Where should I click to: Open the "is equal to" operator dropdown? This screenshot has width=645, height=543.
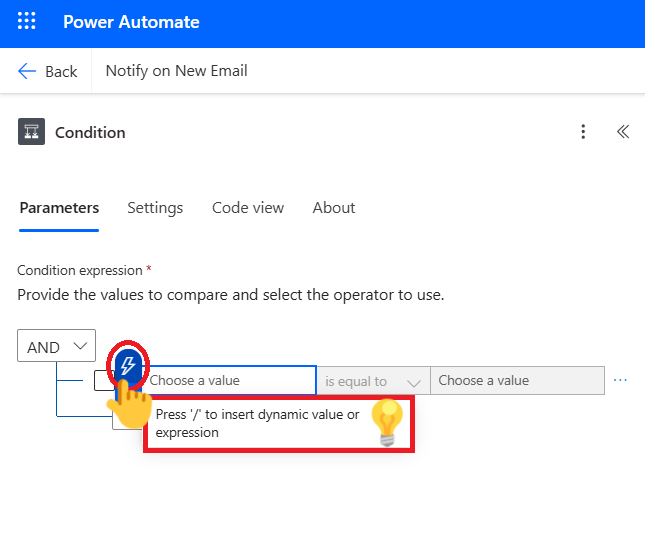tap(373, 381)
